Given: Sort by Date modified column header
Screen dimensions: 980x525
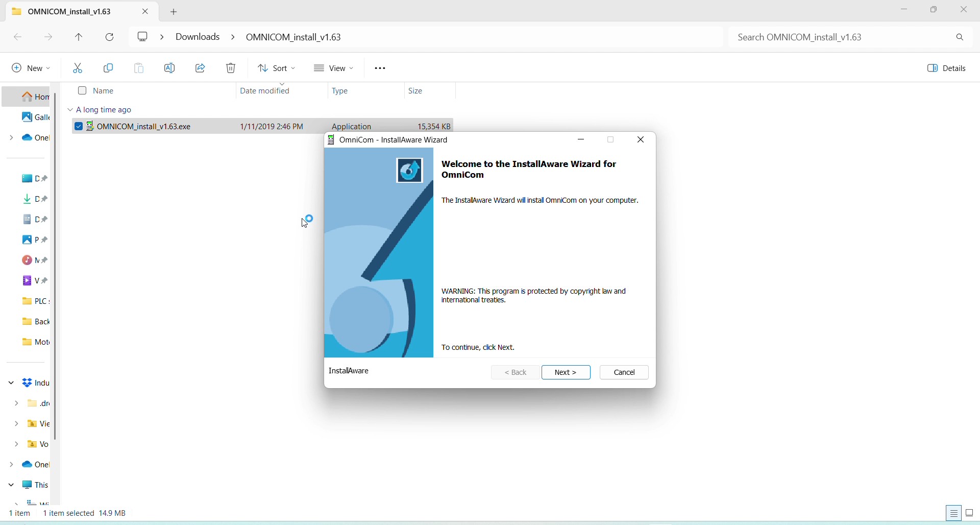Looking at the screenshot, I should (265, 91).
